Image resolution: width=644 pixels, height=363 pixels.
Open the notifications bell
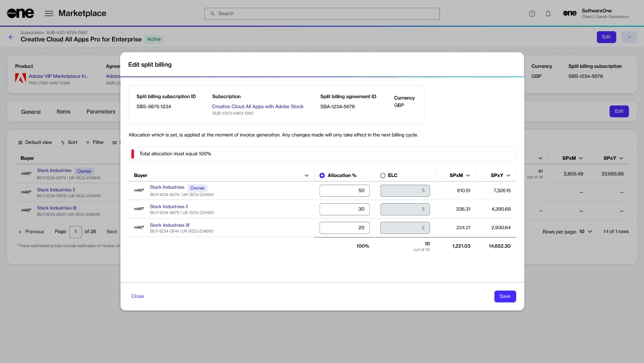[x=548, y=14]
